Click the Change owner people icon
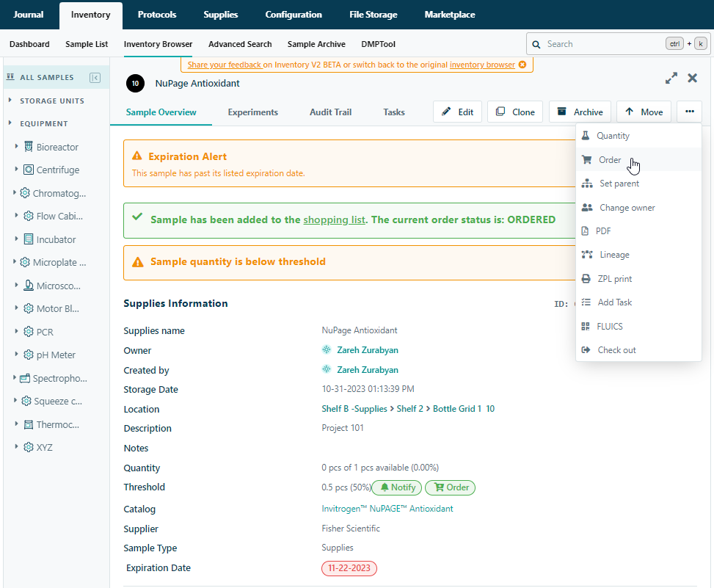This screenshot has height=588, width=714. coord(587,208)
